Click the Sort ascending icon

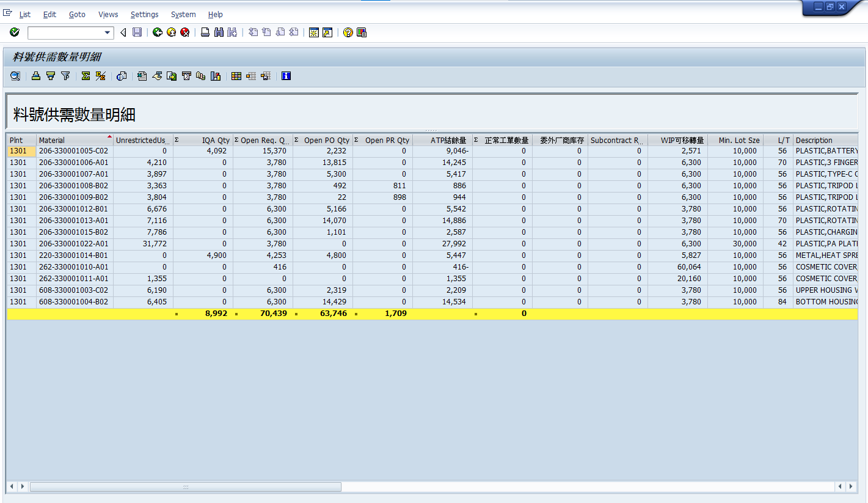[36, 76]
